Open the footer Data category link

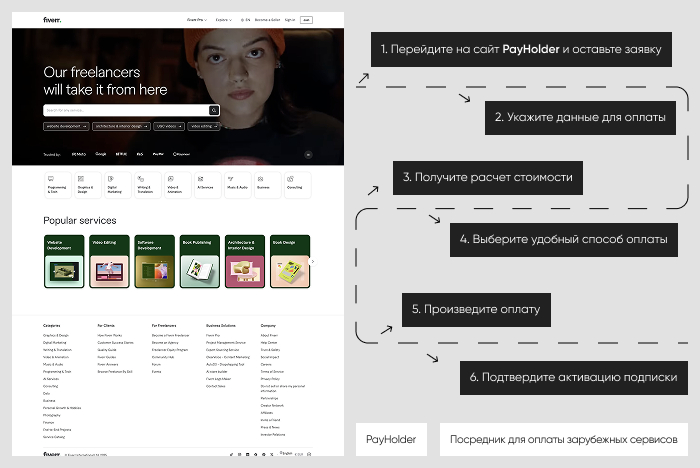point(46,393)
